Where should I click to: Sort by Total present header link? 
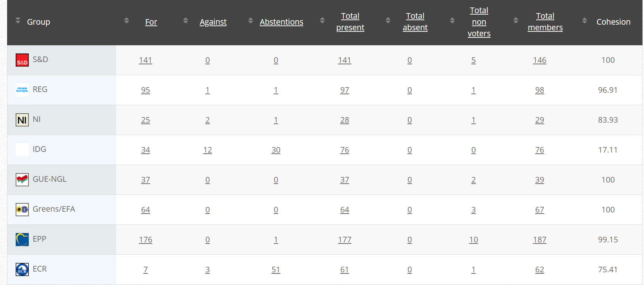[350, 22]
